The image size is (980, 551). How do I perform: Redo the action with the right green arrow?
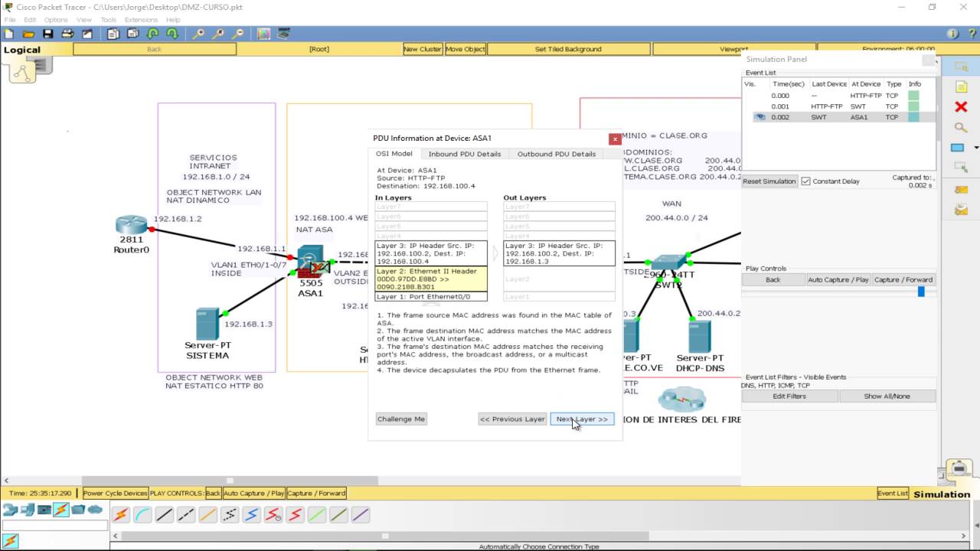tap(172, 34)
